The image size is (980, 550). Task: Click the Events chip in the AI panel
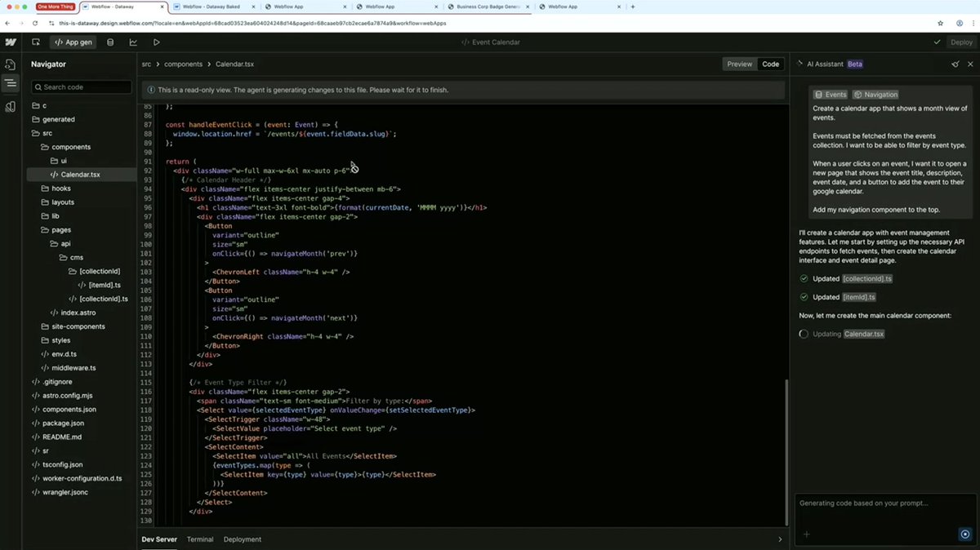coord(830,94)
